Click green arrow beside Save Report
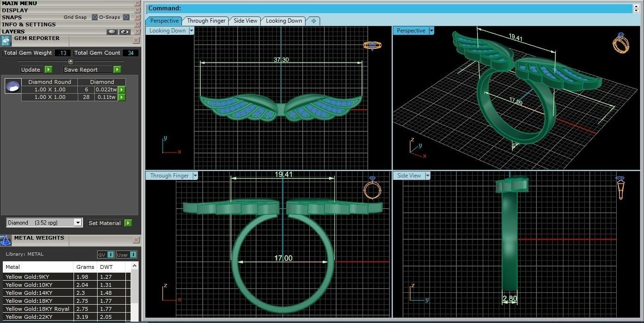Viewport: 644px width, 323px height. pyautogui.click(x=117, y=70)
